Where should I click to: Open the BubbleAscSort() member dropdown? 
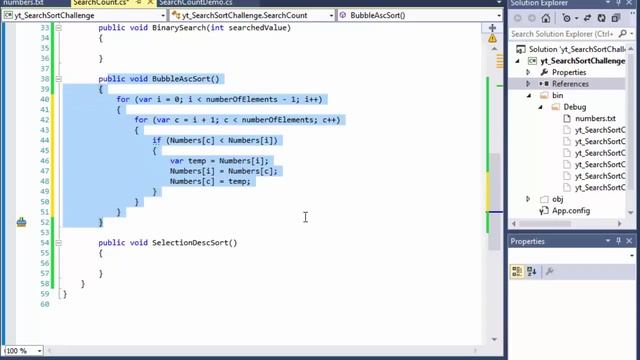click(x=499, y=16)
